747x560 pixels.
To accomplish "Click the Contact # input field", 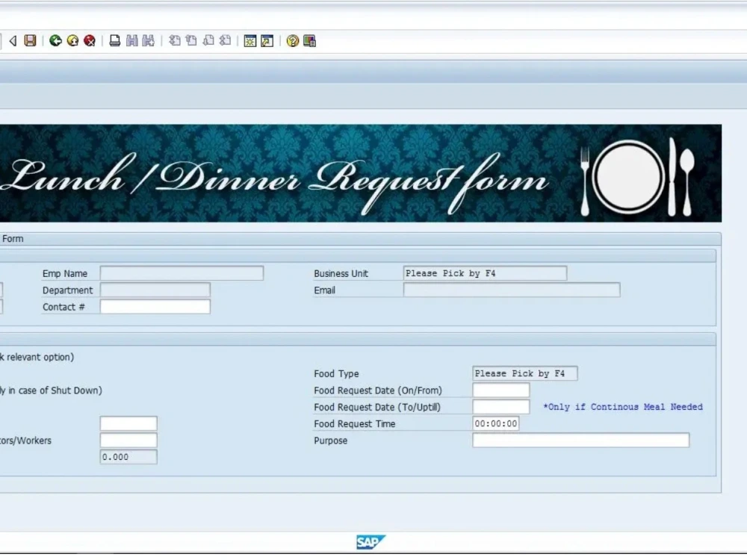I will (155, 307).
